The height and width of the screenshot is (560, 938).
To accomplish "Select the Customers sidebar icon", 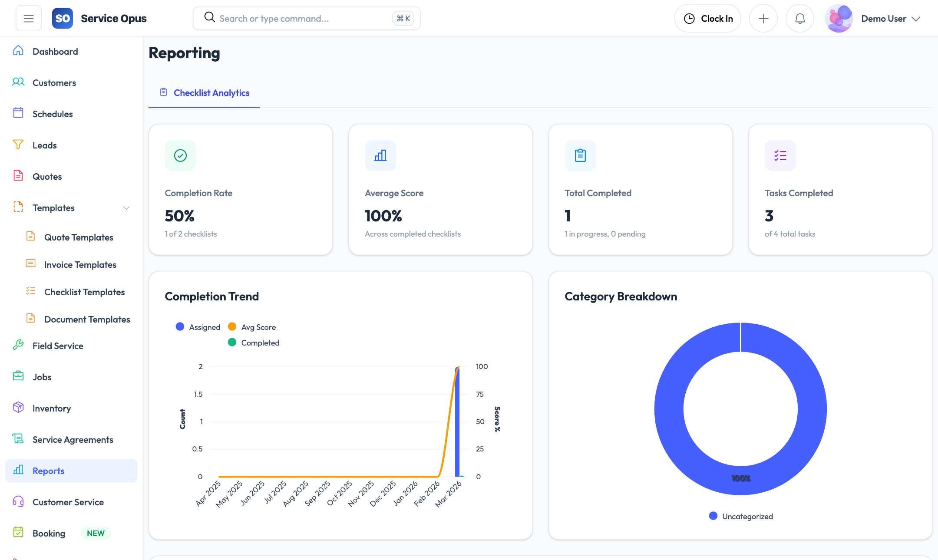I will tap(18, 82).
